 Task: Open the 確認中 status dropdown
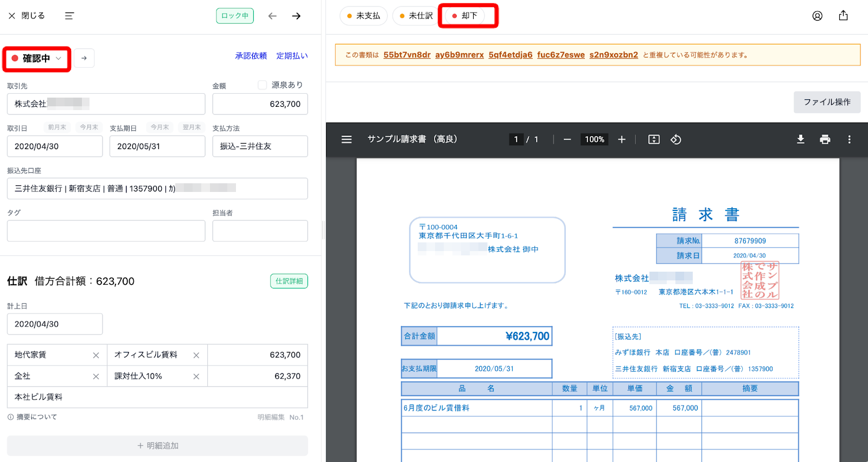coord(37,59)
